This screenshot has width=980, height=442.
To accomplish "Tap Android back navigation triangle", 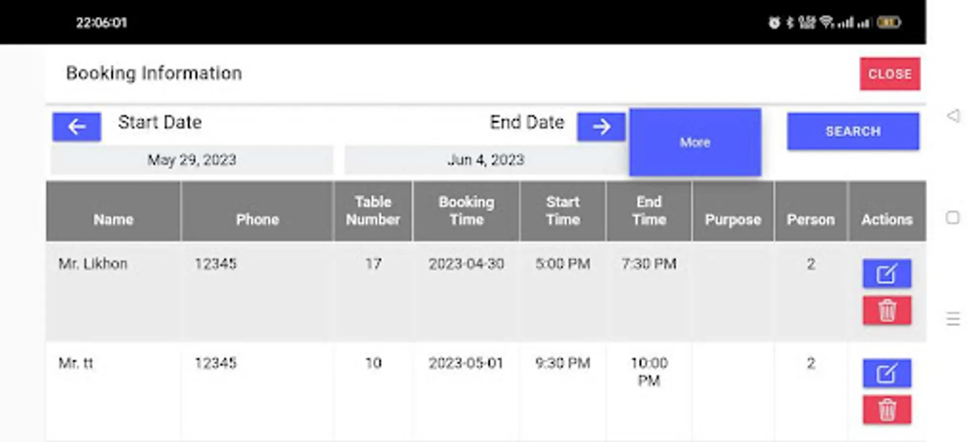I will tap(953, 116).
